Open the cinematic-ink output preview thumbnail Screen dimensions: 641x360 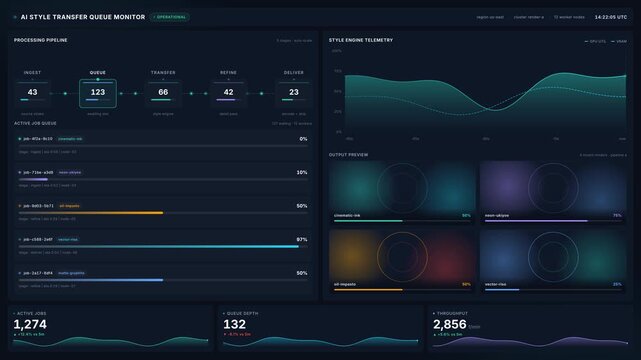pos(402,192)
